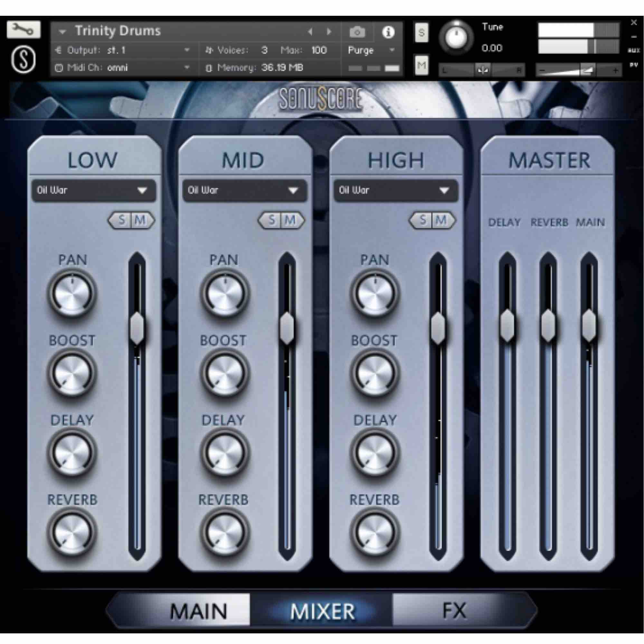Click the MID channel DELAY knob
Screen dimensions: 644x644
pos(225,453)
